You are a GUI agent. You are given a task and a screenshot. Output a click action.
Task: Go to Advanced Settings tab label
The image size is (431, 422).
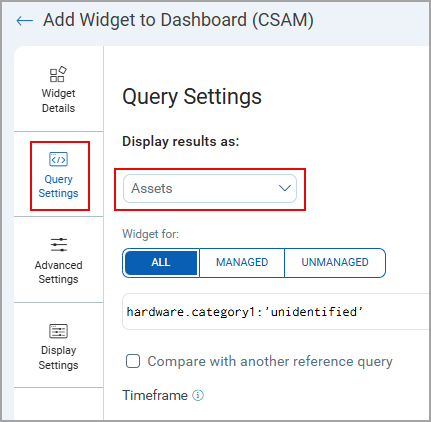click(x=58, y=272)
